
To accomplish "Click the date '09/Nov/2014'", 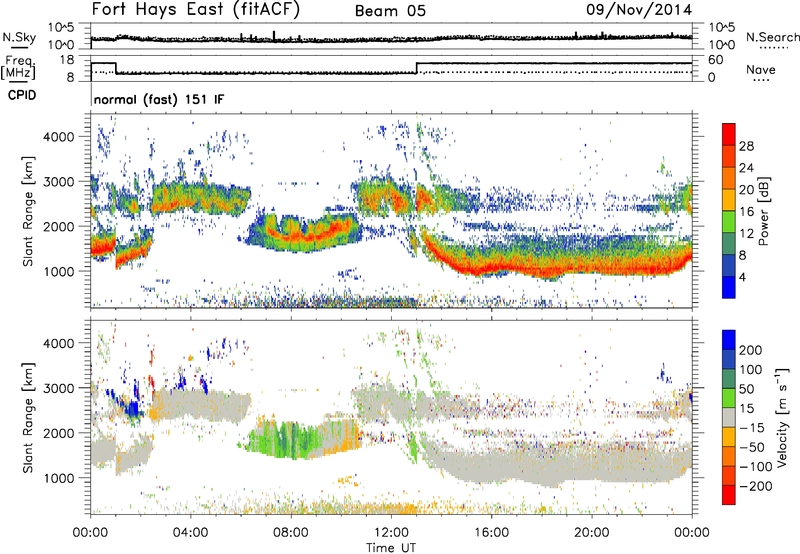I will tap(639, 10).
